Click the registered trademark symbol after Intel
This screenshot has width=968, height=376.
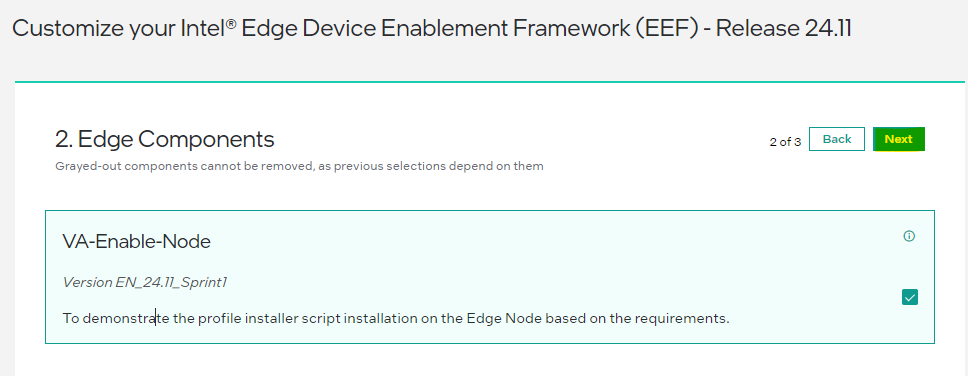(x=231, y=23)
